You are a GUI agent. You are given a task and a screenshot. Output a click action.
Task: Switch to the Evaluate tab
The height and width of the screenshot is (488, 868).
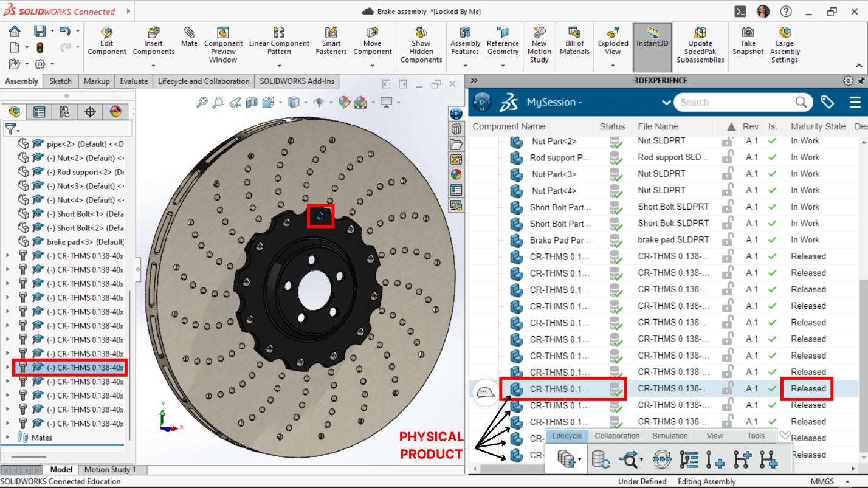point(134,81)
